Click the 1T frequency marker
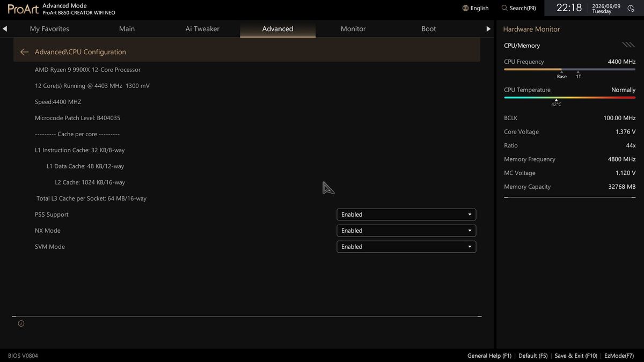 (x=579, y=75)
